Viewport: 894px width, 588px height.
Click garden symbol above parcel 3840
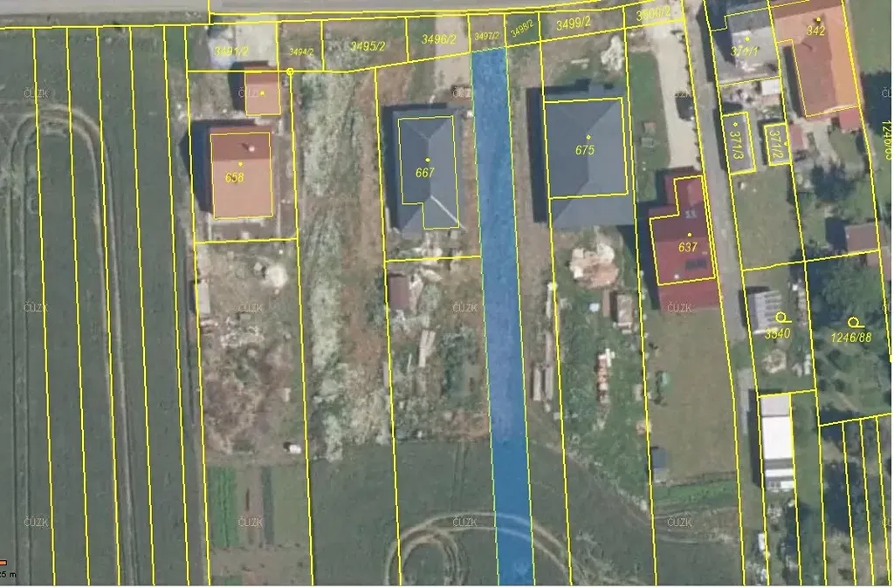(x=782, y=318)
